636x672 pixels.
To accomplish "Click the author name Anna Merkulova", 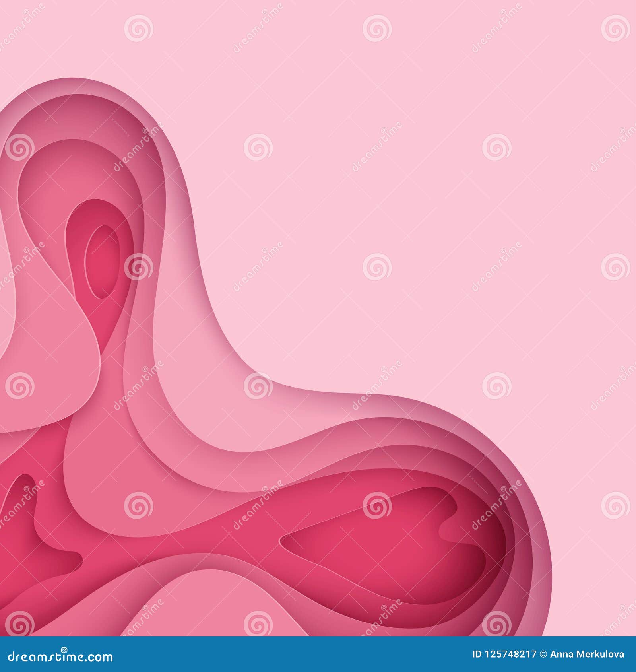I will (587, 654).
